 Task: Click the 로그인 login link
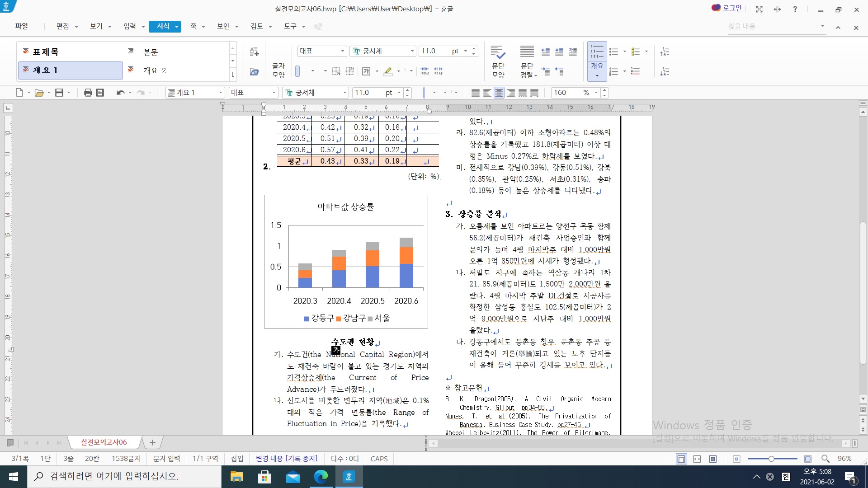[x=727, y=8]
